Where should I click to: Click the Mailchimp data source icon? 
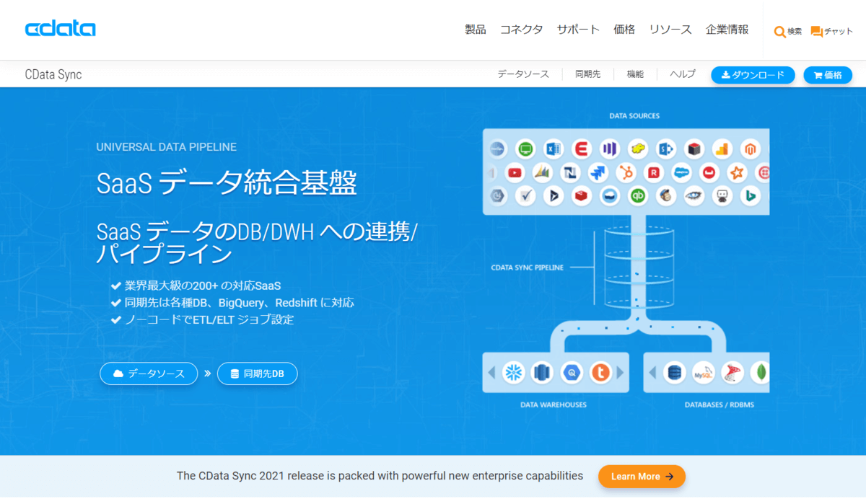tap(665, 195)
